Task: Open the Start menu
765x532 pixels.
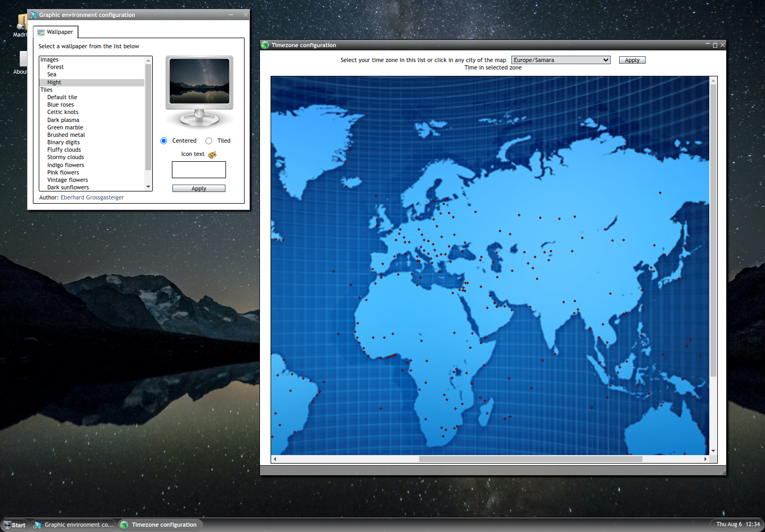Action: tap(14, 525)
